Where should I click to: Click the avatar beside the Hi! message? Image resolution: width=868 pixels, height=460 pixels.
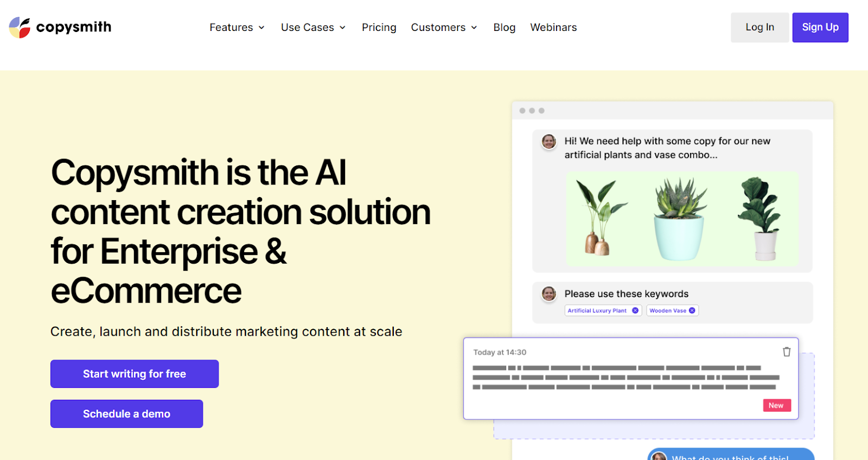tap(549, 142)
